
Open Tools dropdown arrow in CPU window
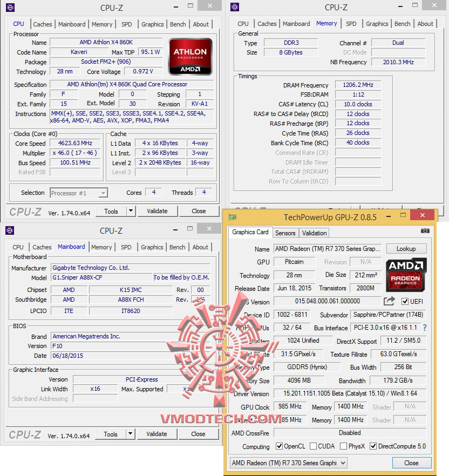(131, 210)
